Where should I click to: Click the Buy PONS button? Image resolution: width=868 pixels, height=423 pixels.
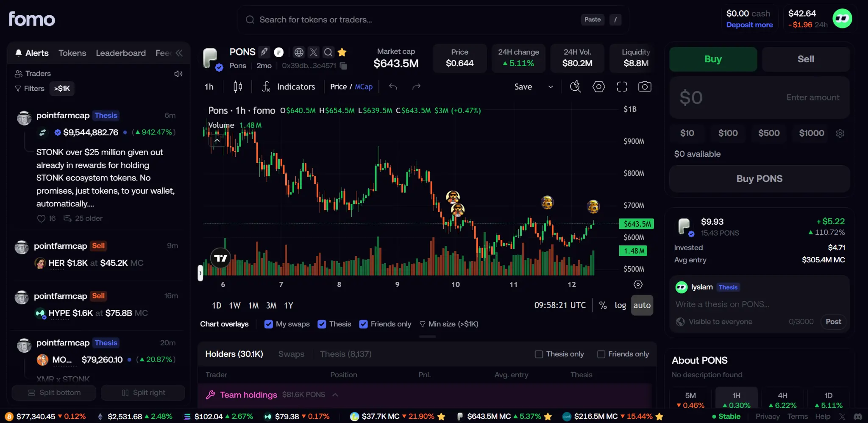click(x=759, y=179)
